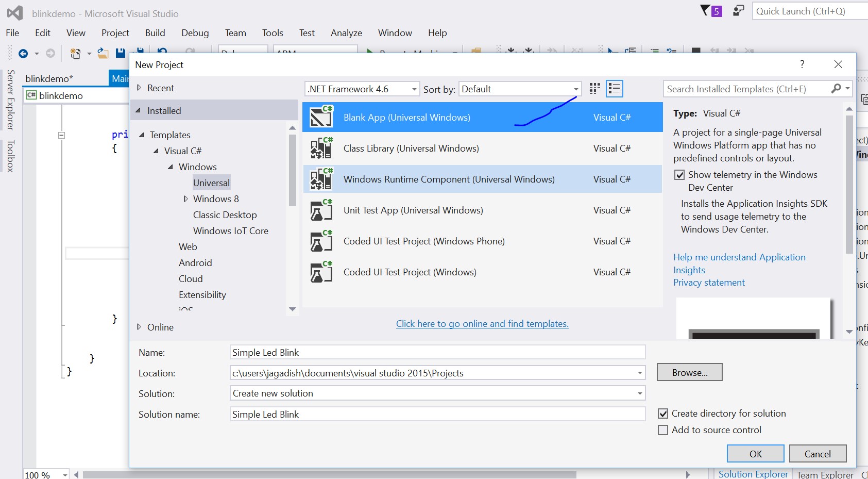Open the Debug menu
868x479 pixels.
click(x=195, y=32)
